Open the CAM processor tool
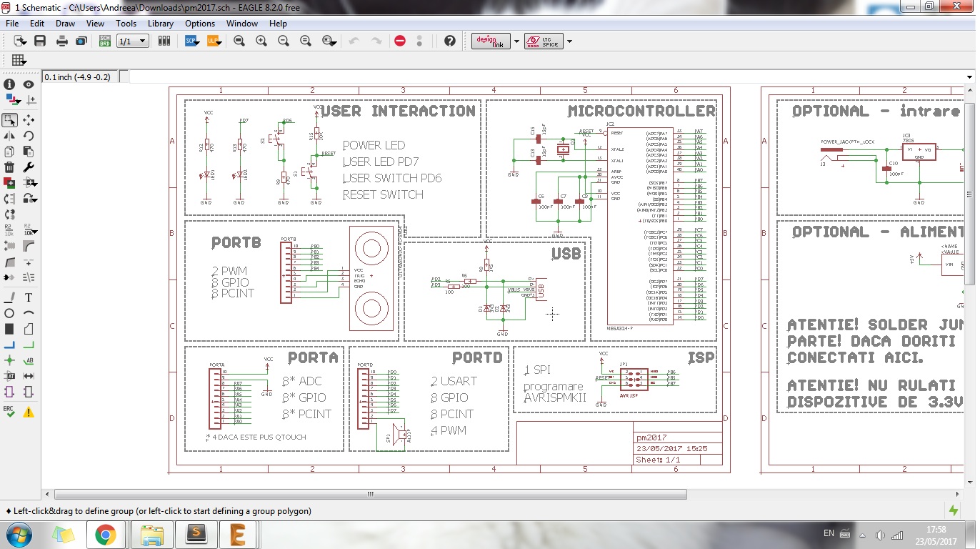 [81, 41]
